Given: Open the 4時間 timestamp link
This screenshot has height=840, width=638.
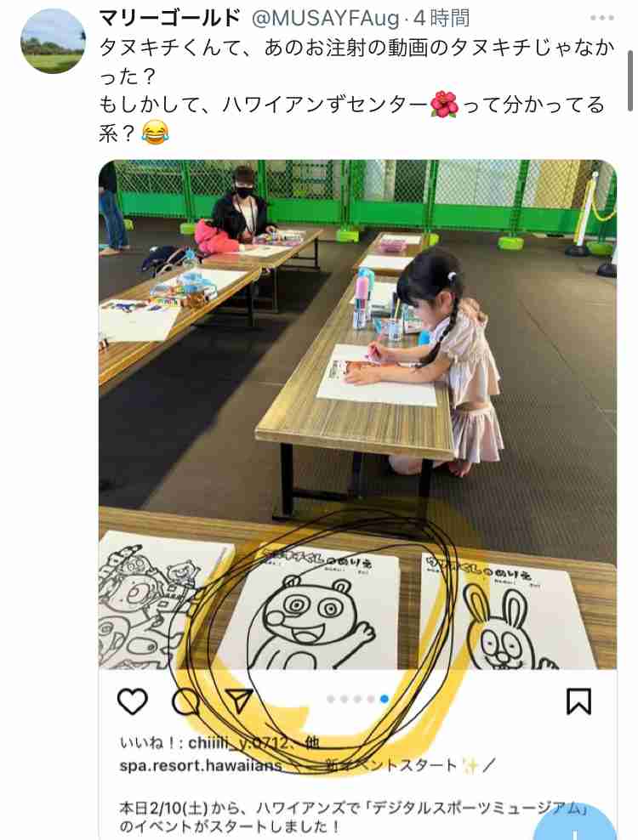Looking at the screenshot, I should tap(441, 19).
